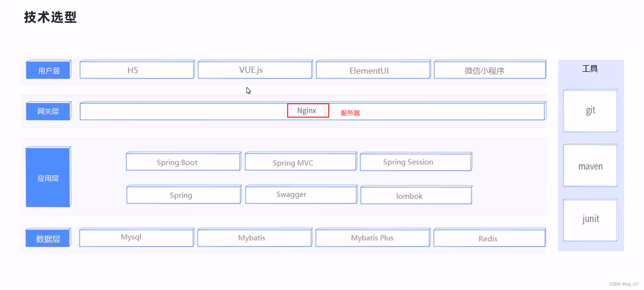Select the Spring Session box
The height and width of the screenshot is (290, 644).
416,161
